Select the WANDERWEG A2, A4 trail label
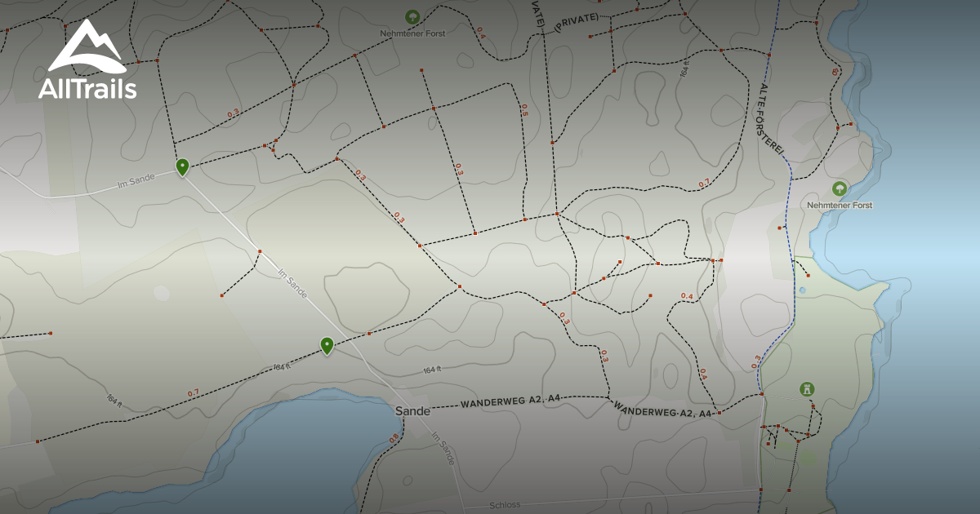This screenshot has width=980, height=514. 510,401
